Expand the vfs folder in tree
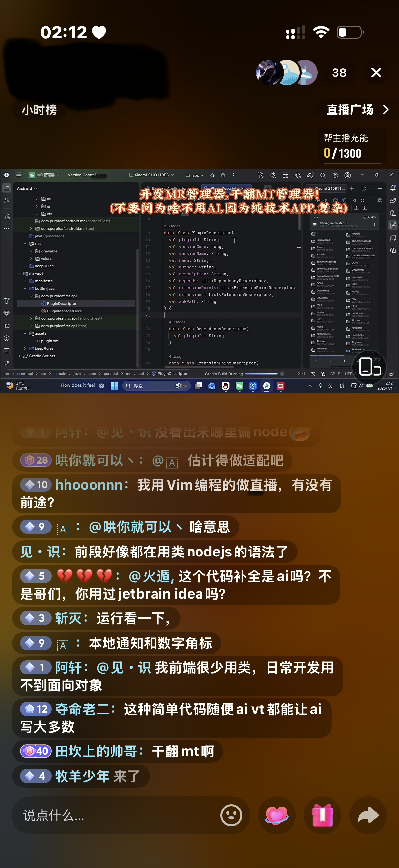This screenshot has width=399, height=868. [37, 214]
